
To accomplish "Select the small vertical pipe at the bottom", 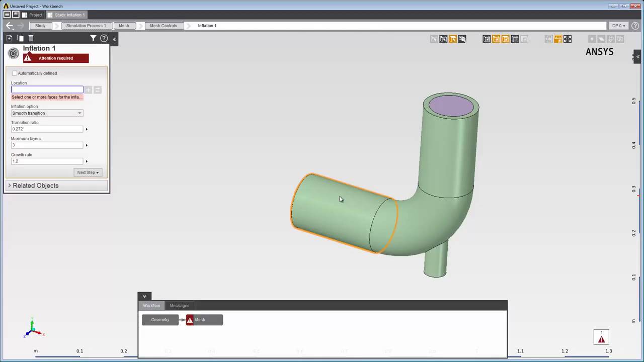I will [x=436, y=260].
